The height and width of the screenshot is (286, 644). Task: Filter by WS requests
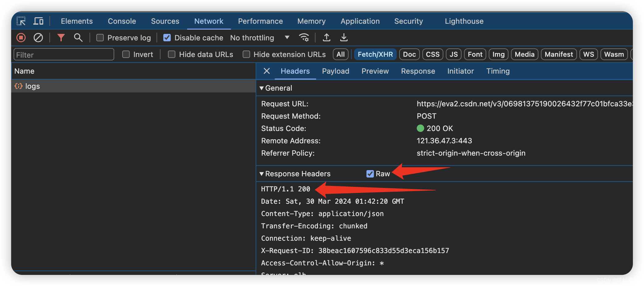click(588, 55)
